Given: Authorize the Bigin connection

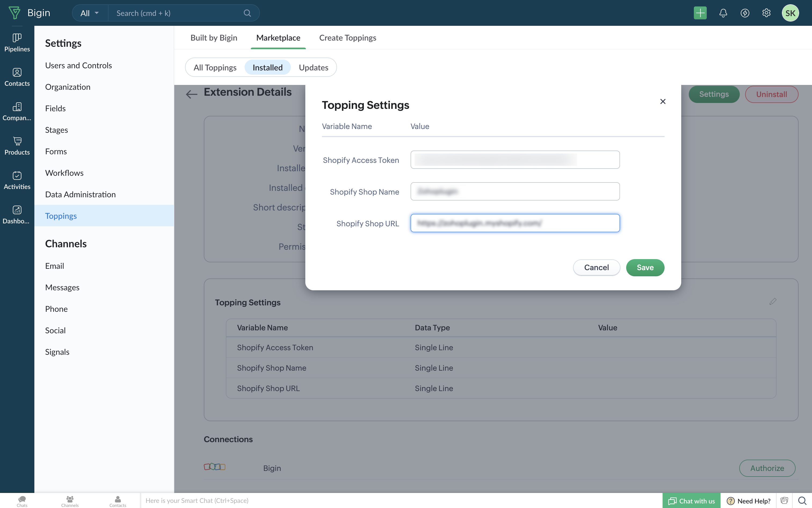Looking at the screenshot, I should 767,468.
